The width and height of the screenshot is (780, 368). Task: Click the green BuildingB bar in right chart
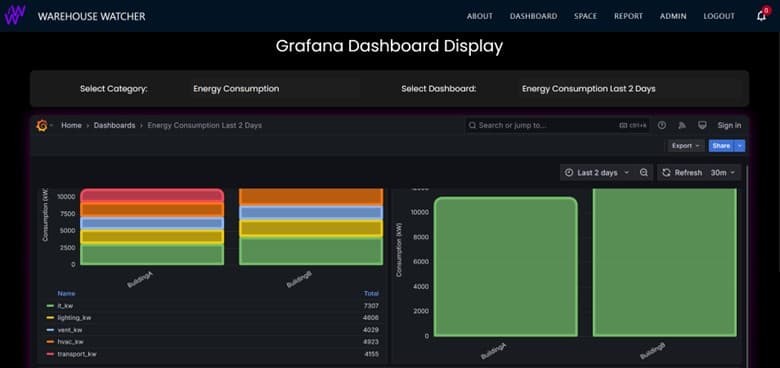[665, 262]
